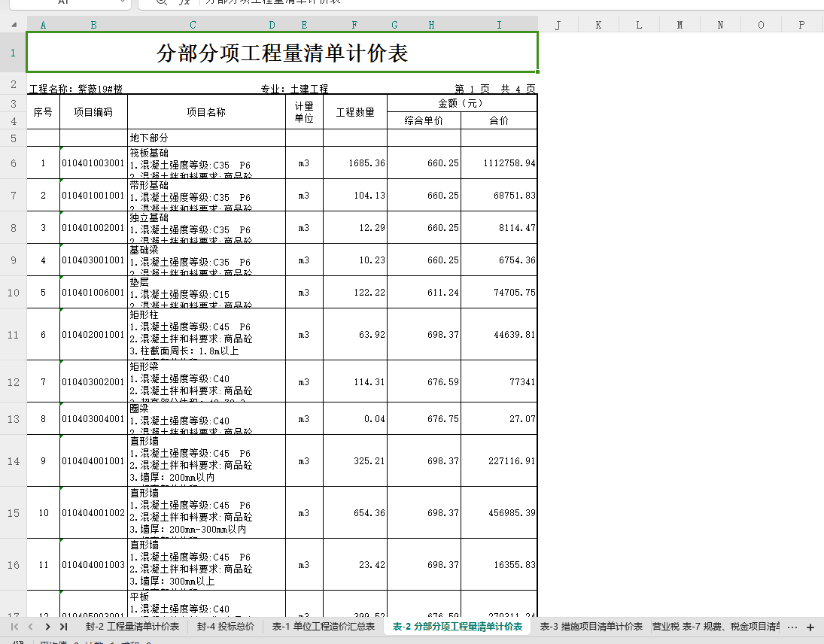The height and width of the screenshot is (644, 824).
Task: Click the title cell 分部分项工程量清单计价表
Action: [x=282, y=53]
